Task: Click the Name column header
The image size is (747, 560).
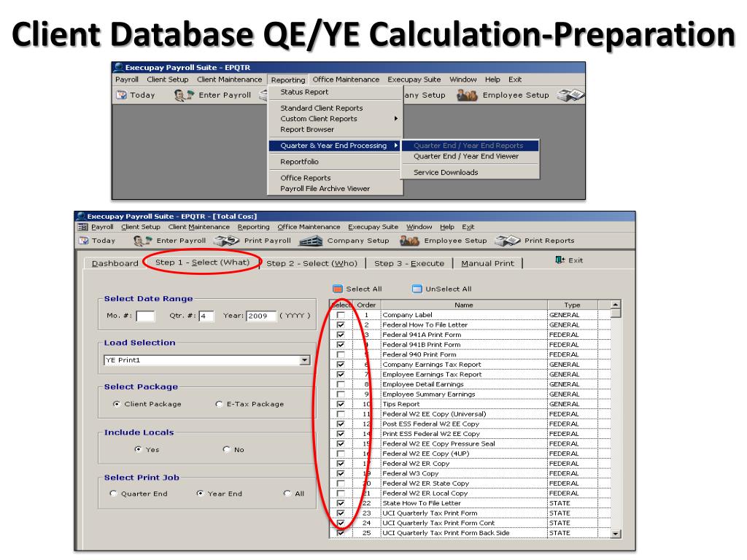Action: coord(464,305)
